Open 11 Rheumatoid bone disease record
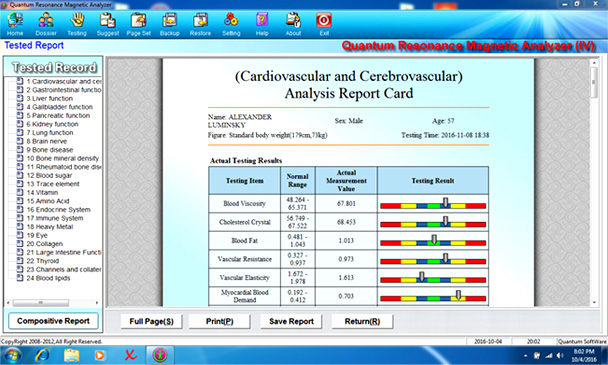 tap(59, 167)
